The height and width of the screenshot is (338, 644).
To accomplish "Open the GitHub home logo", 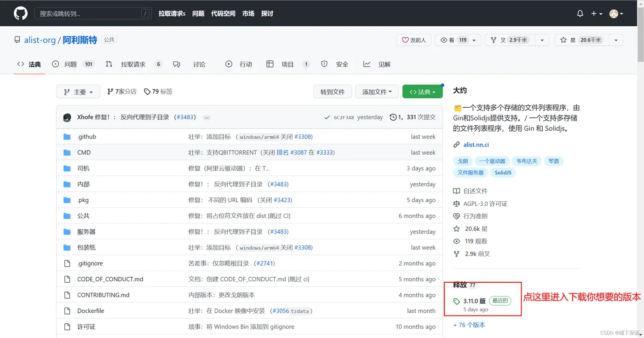I will pyautogui.click(x=20, y=13).
